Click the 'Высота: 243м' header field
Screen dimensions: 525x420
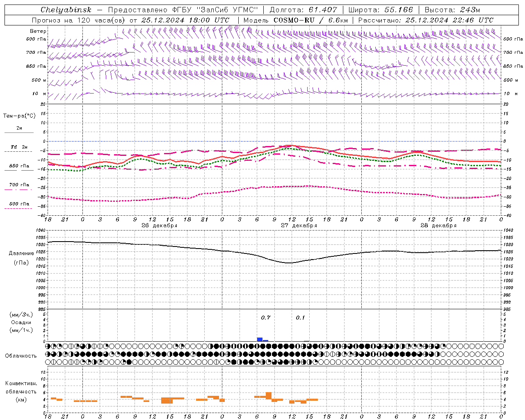pos(452,10)
